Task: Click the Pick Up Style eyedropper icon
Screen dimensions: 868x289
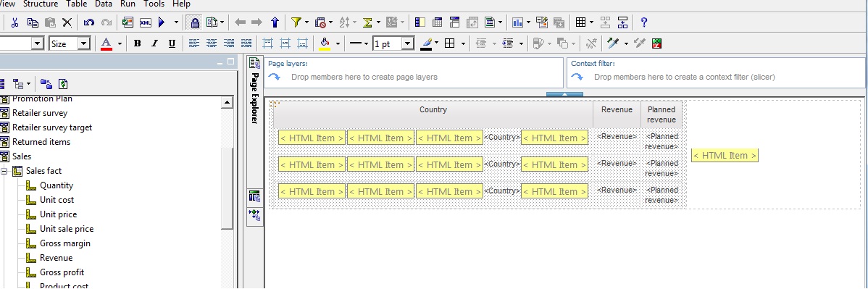Action: tap(612, 43)
